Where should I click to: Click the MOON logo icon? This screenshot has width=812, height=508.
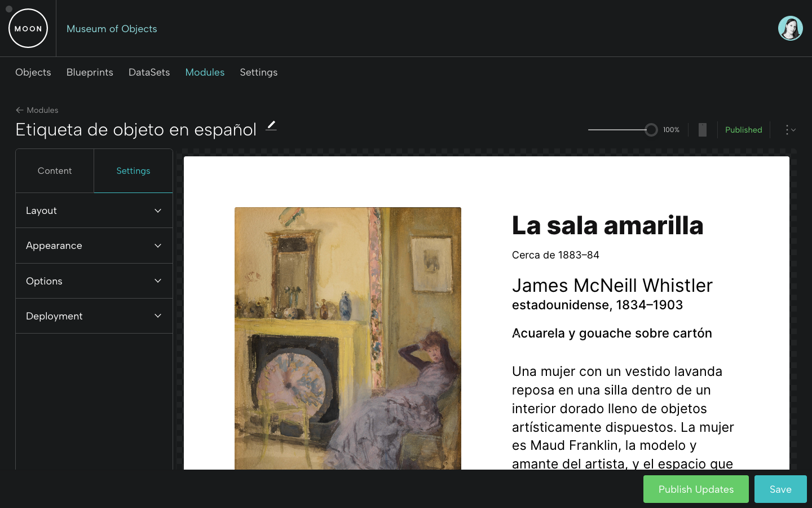pyautogui.click(x=28, y=28)
